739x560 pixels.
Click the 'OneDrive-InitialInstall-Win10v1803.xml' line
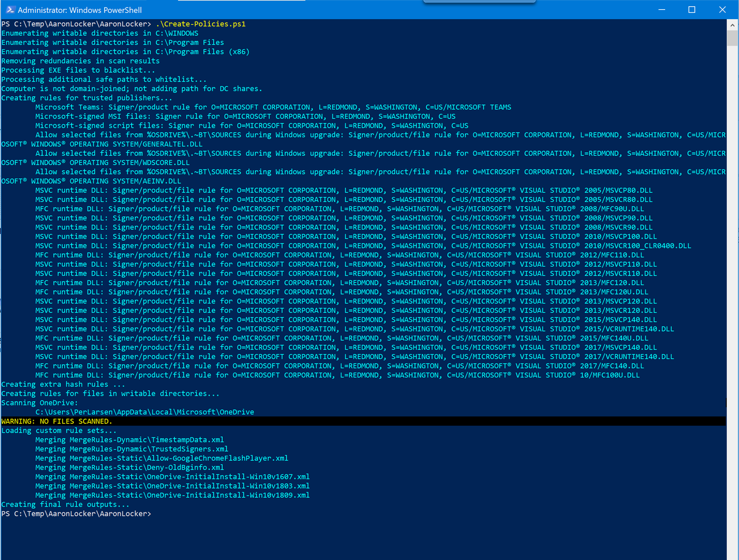click(x=172, y=486)
